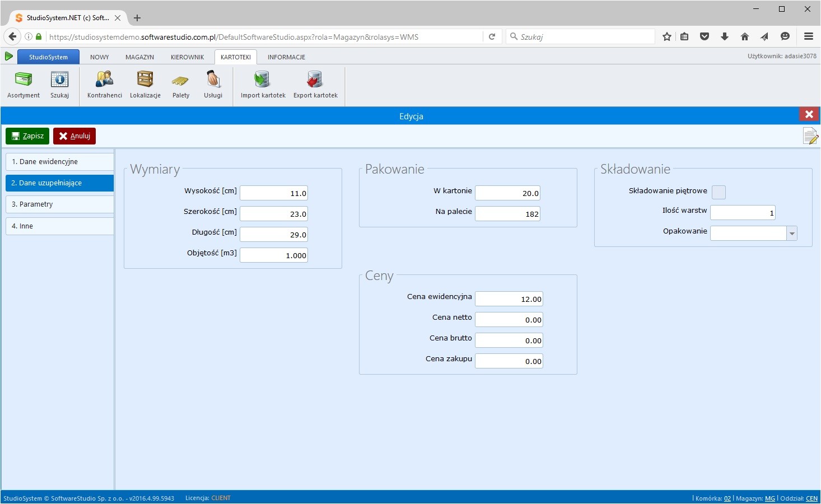Image resolution: width=821 pixels, height=504 pixels.
Task: Open the Palety ribbon icon
Action: pyautogui.click(x=181, y=85)
